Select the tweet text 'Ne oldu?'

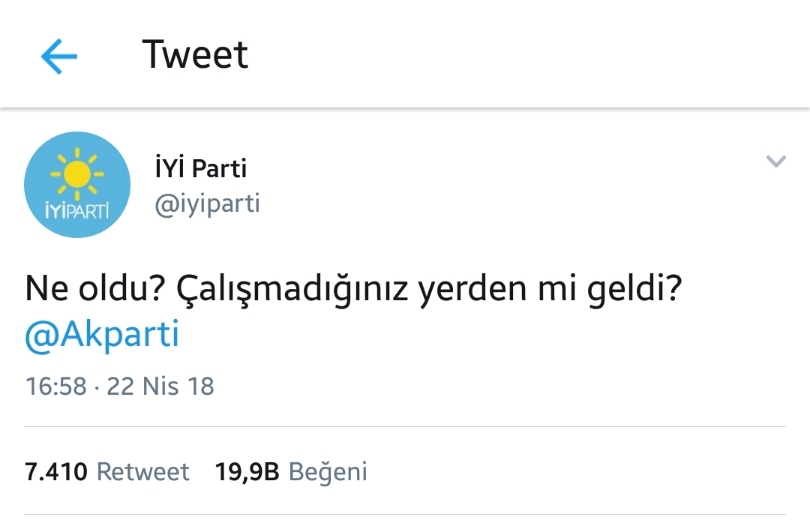95,288
